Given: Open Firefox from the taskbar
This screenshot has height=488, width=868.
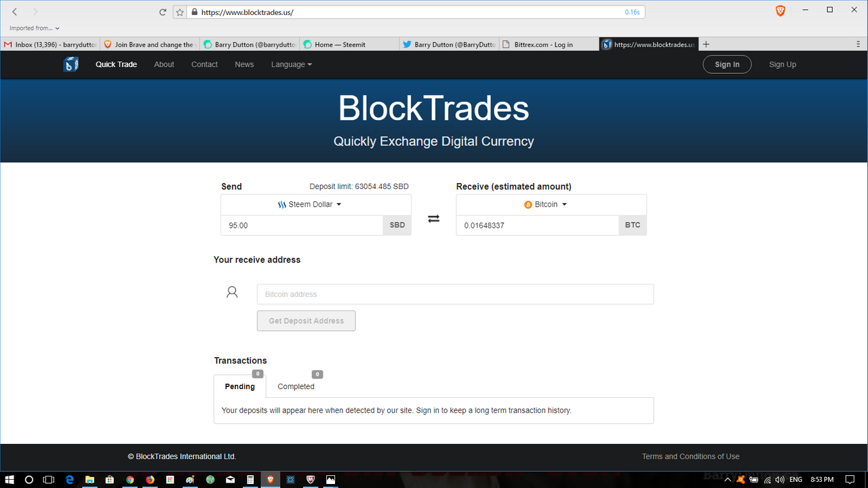Looking at the screenshot, I should 150,479.
